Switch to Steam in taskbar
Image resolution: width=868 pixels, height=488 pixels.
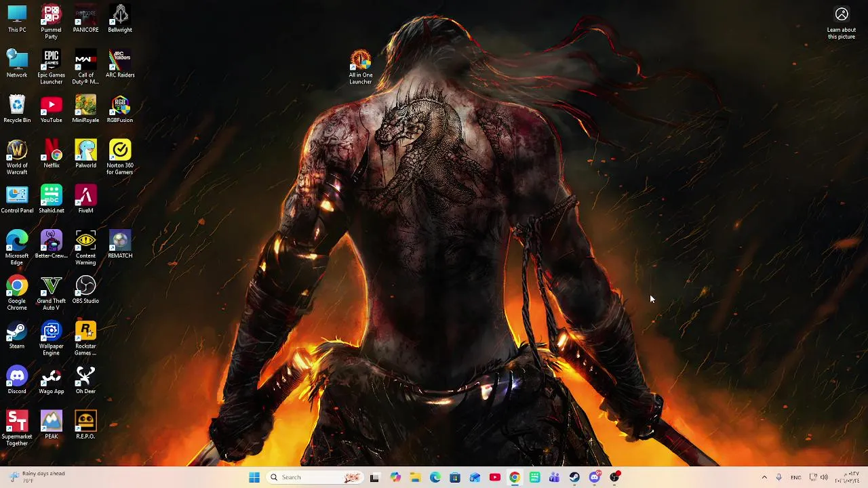click(x=574, y=478)
